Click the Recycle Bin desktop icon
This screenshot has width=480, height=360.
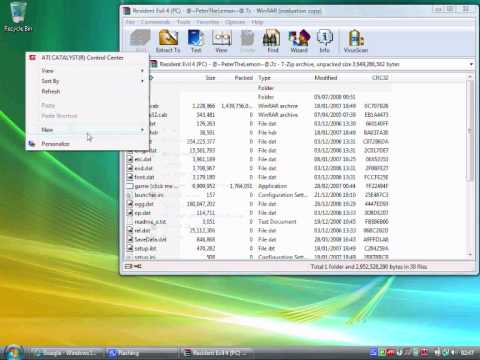click(x=18, y=17)
